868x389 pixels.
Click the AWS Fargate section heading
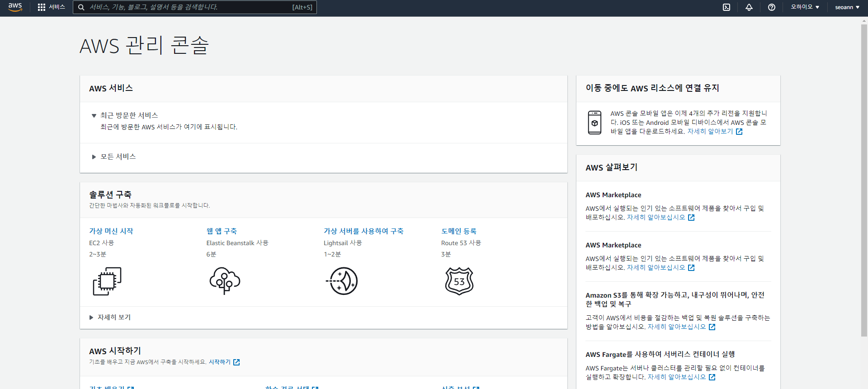pos(660,355)
